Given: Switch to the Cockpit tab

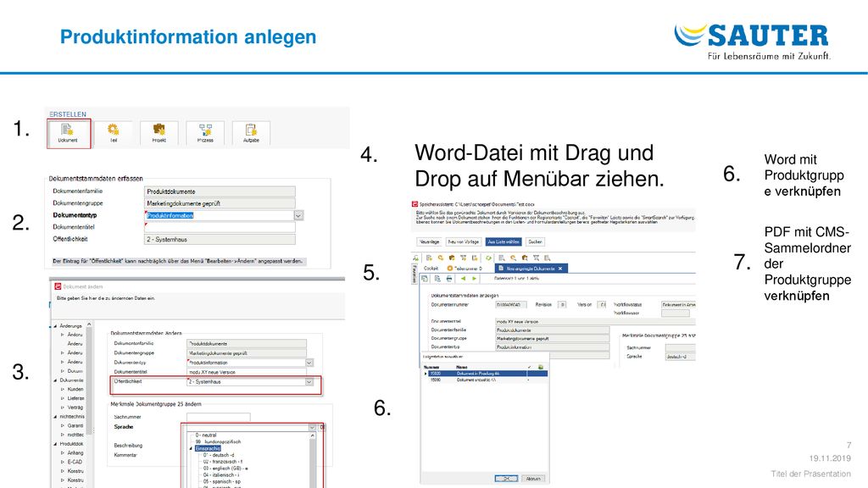Looking at the screenshot, I should click(431, 269).
